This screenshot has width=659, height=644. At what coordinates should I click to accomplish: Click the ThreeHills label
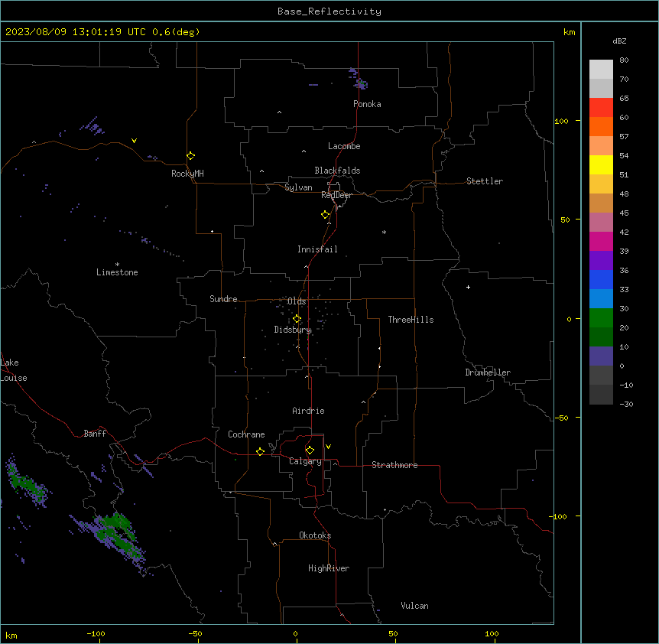point(411,320)
